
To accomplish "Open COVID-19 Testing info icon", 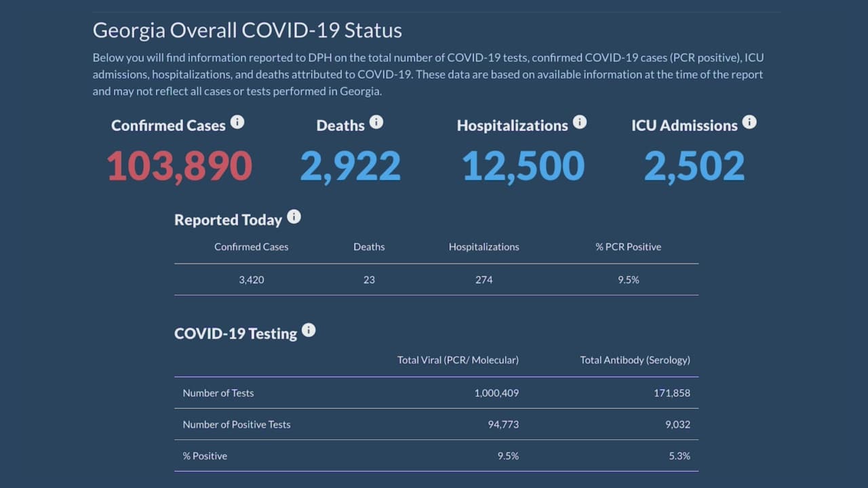I will click(x=309, y=330).
